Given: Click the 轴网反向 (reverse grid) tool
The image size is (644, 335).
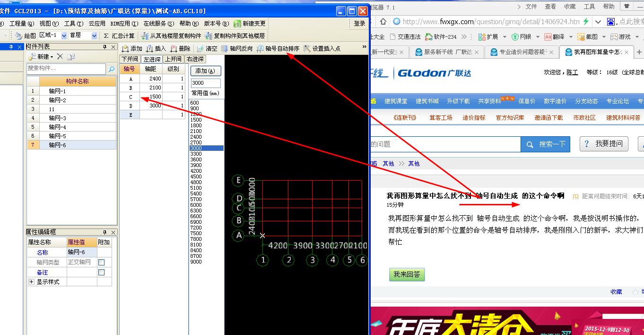Looking at the screenshot, I should pos(237,48).
